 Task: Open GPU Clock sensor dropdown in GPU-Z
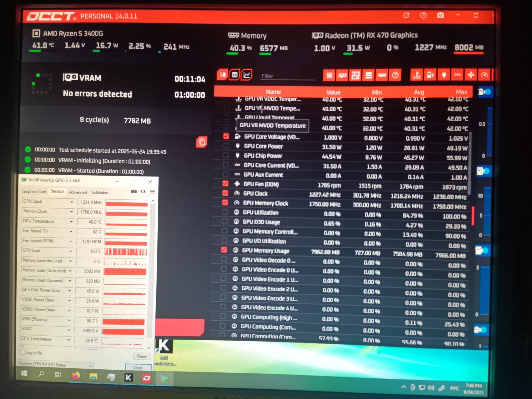[72, 202]
